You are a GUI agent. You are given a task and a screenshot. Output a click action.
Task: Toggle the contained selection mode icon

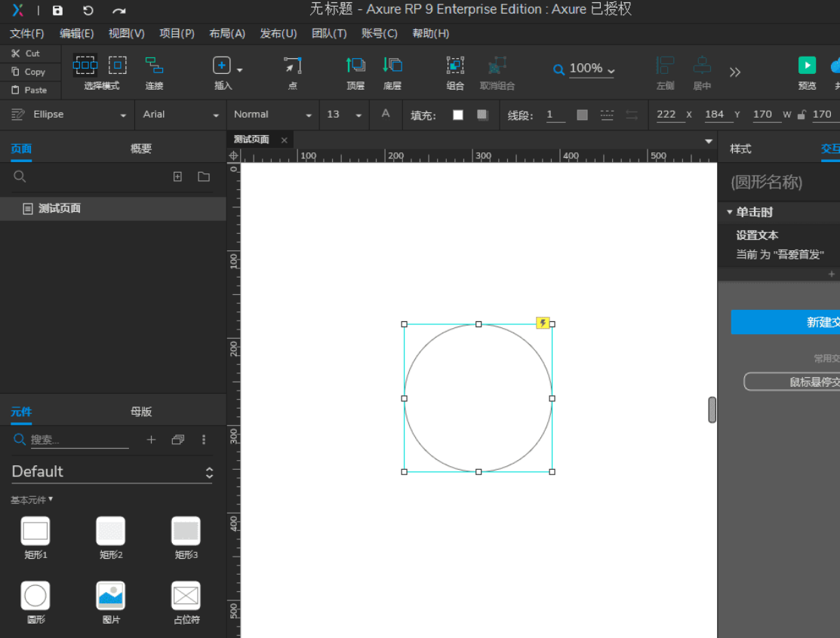click(x=117, y=65)
